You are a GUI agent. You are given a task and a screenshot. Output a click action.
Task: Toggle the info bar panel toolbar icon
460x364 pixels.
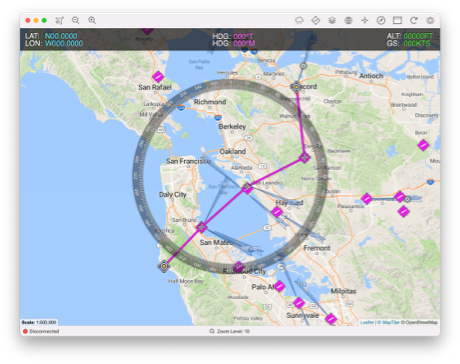click(x=397, y=20)
